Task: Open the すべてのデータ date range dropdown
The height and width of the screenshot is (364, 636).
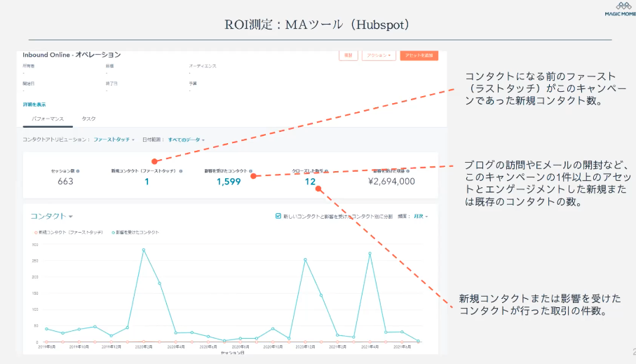Action: 187,140
